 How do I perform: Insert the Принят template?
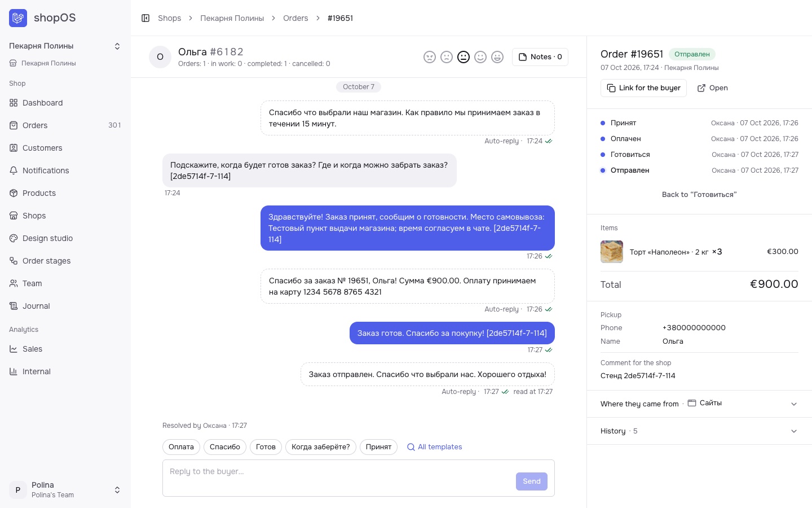(x=378, y=447)
